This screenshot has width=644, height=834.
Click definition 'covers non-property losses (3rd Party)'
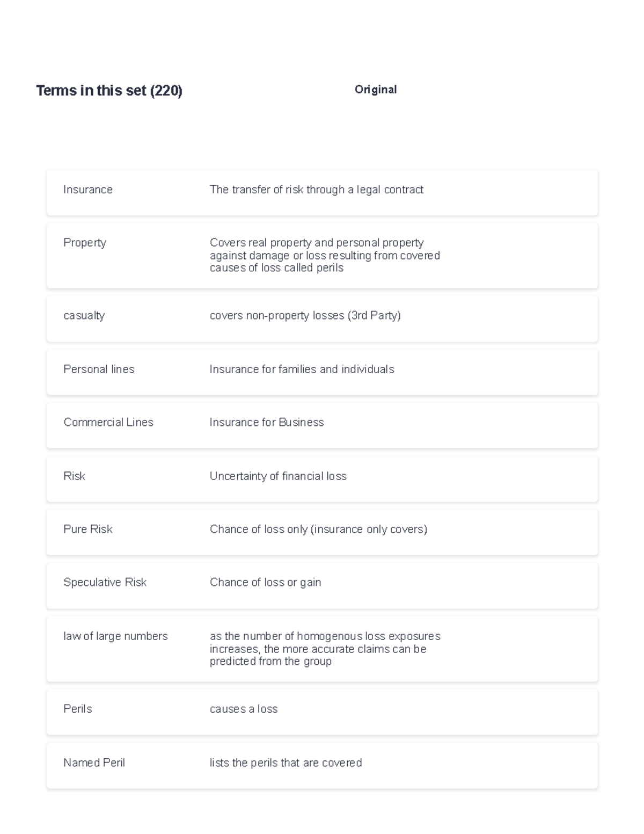[x=305, y=316]
